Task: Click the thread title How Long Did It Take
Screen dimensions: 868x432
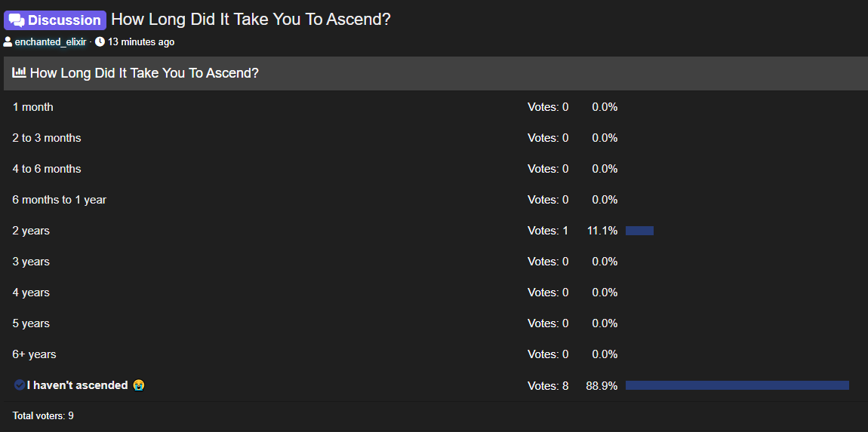Action: (251, 20)
